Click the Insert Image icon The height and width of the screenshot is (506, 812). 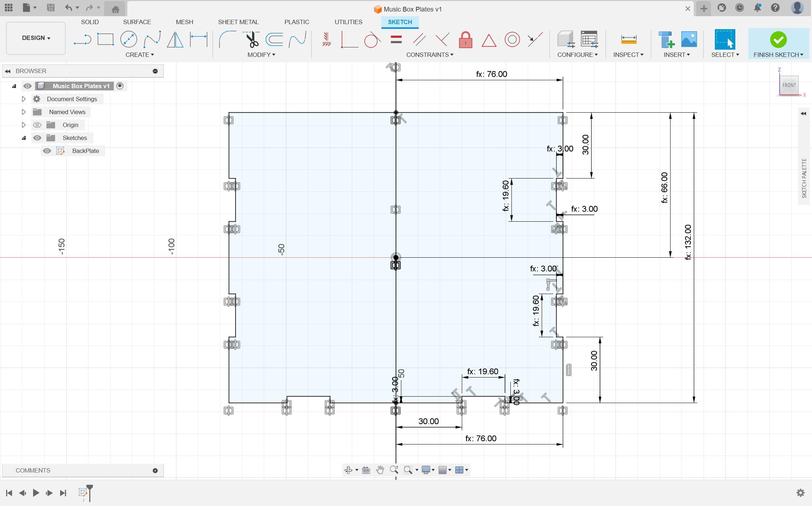pos(689,40)
